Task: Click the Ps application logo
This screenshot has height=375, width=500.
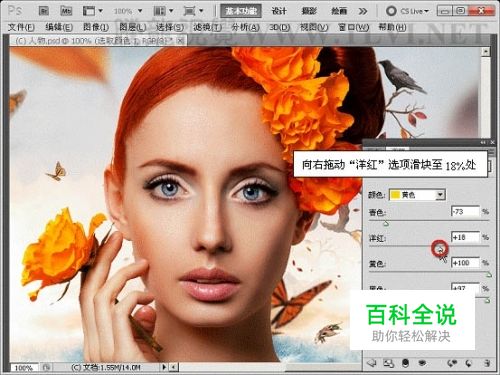Action: (x=14, y=11)
